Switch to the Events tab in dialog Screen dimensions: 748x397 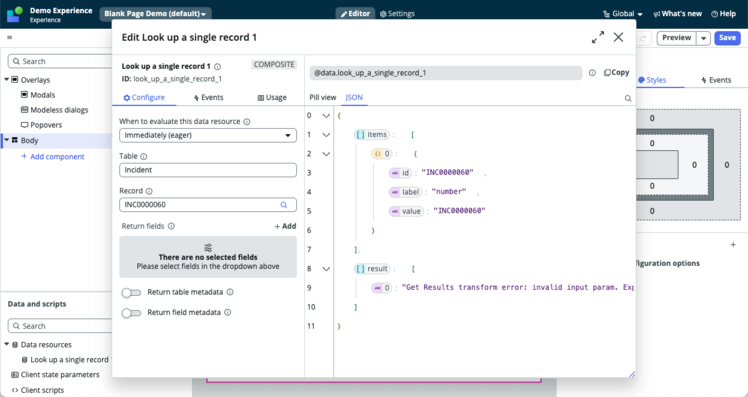click(208, 97)
